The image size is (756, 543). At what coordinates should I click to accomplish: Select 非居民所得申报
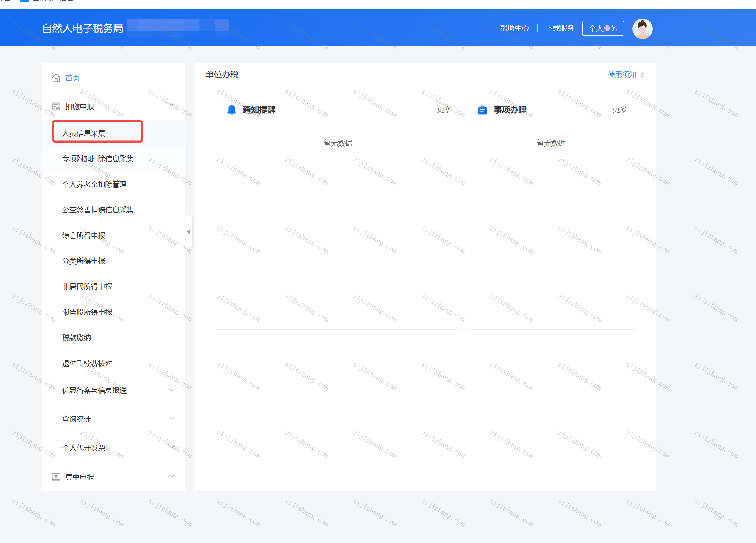87,286
